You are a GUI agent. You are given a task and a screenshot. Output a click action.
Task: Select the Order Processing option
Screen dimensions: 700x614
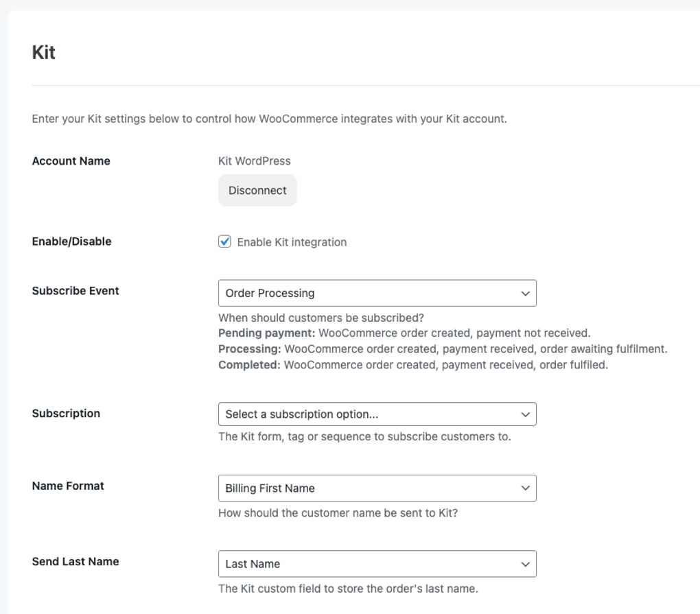(377, 293)
